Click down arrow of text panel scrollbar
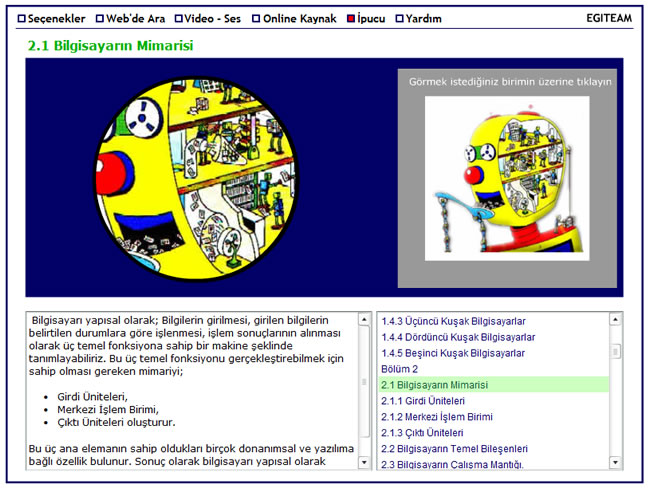 [364, 462]
